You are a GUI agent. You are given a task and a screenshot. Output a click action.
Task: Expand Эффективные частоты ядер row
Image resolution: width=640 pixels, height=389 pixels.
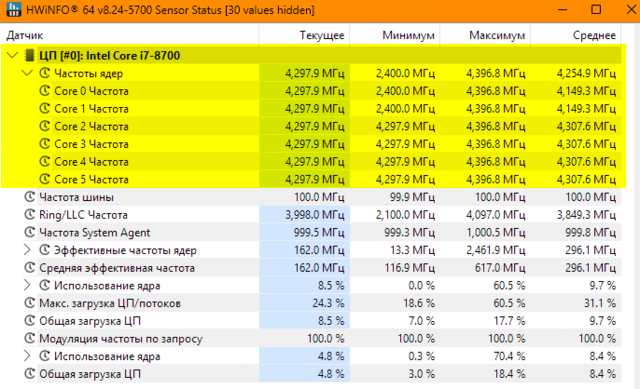pos(27,250)
